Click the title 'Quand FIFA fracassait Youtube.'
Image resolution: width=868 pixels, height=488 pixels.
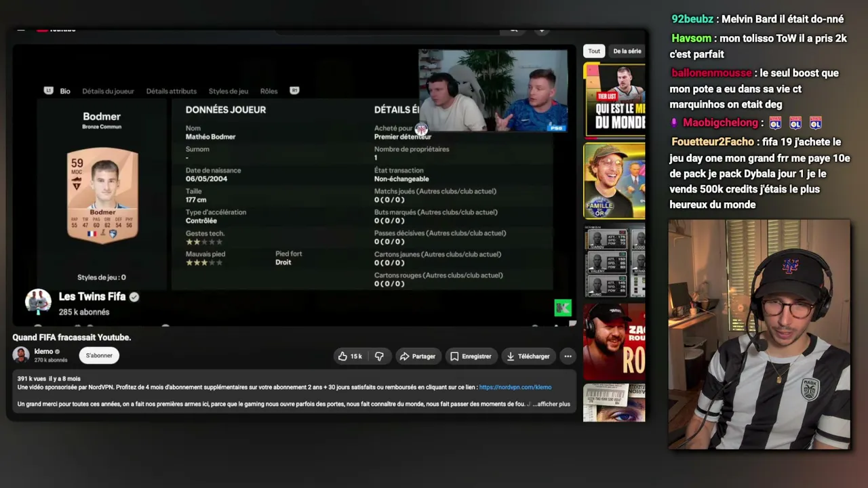[x=72, y=338]
